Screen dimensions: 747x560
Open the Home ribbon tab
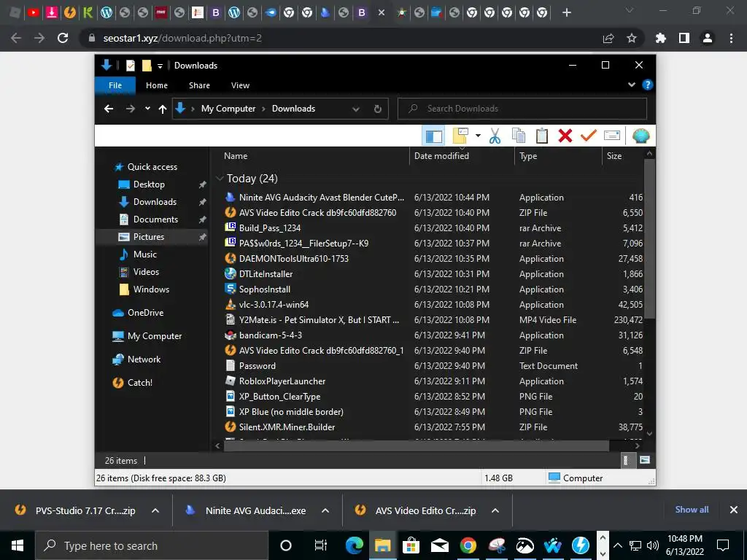(x=157, y=85)
